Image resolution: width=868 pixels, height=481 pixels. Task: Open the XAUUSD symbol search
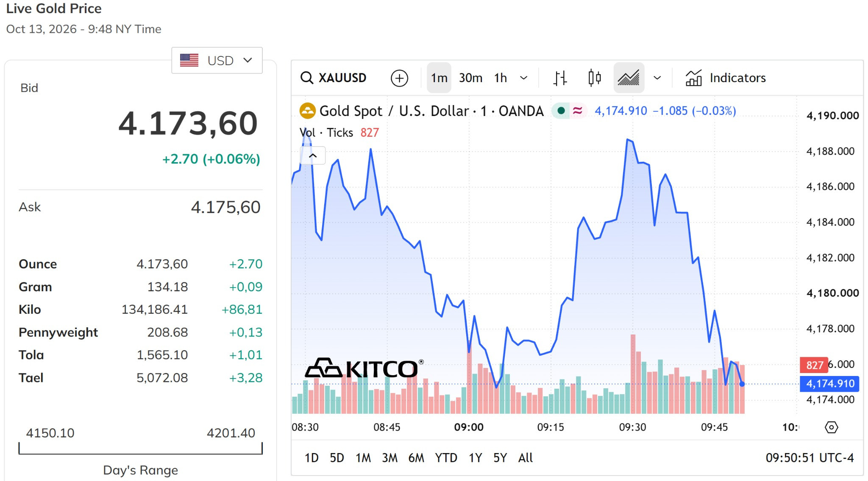point(333,78)
